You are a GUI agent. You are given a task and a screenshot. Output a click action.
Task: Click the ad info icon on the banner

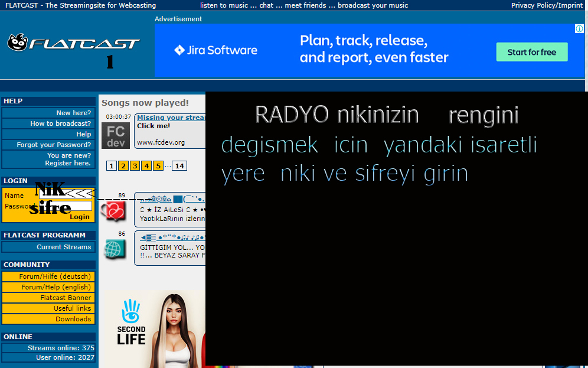[579, 29]
